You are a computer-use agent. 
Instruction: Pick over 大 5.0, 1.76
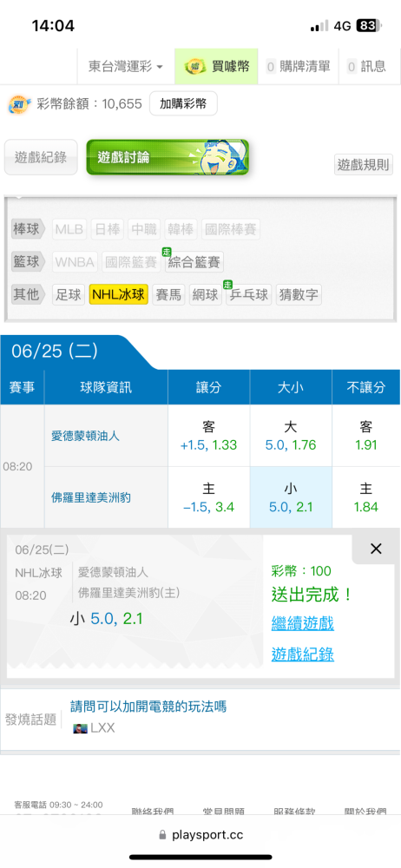click(291, 436)
